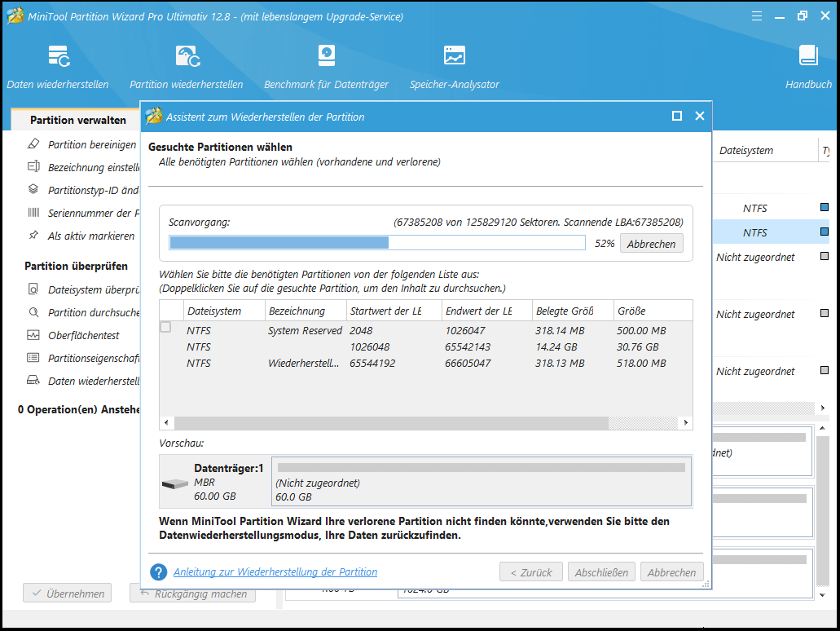This screenshot has width=840, height=631.
Task: Click the scan progress bar
Action: [377, 243]
